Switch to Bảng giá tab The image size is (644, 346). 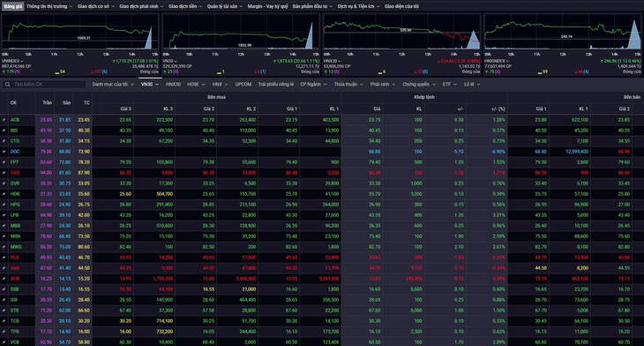(x=13, y=6)
